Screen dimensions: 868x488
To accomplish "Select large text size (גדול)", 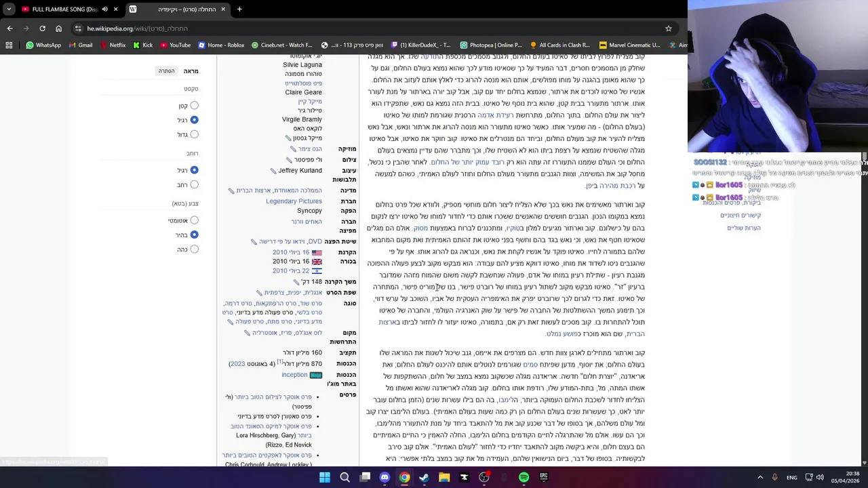I will coord(194,134).
